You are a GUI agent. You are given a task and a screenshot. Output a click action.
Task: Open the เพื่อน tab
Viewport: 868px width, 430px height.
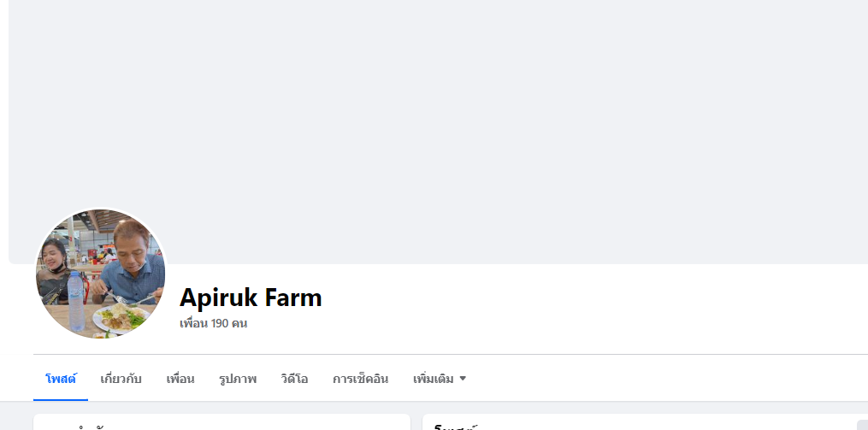180,379
